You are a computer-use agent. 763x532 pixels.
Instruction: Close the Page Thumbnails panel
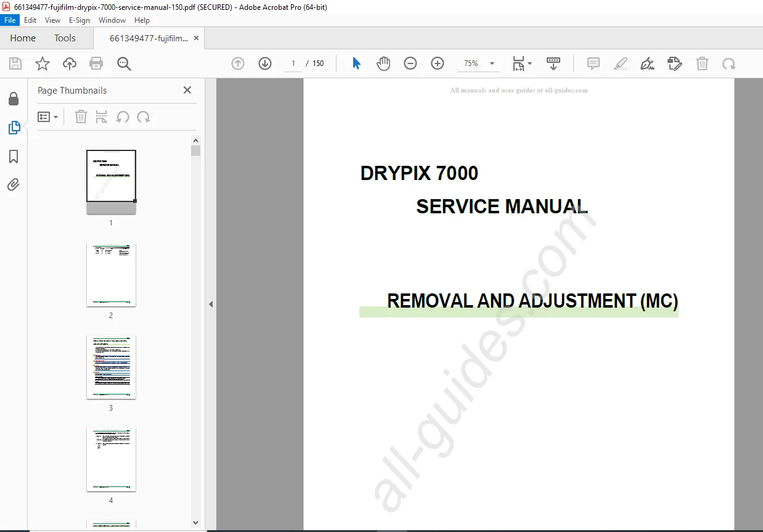click(x=187, y=90)
